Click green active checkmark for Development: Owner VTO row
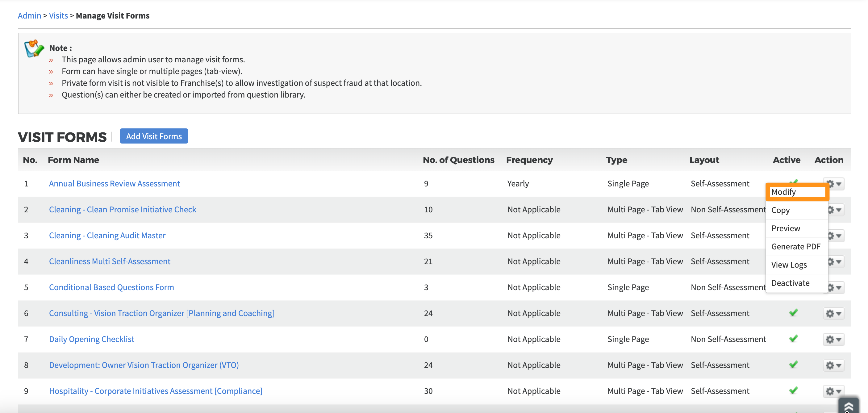 (793, 365)
